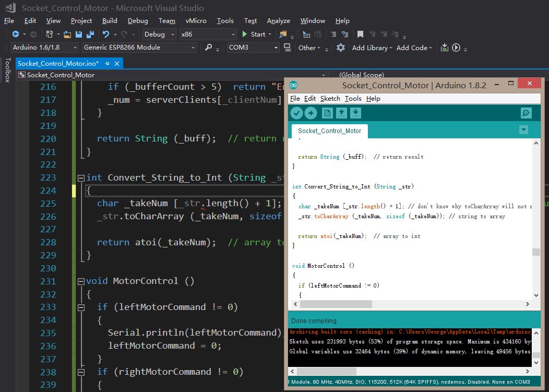The width and height of the screenshot is (549, 392).
Task: Click the vMicro build and upload icon
Action: 444,47
